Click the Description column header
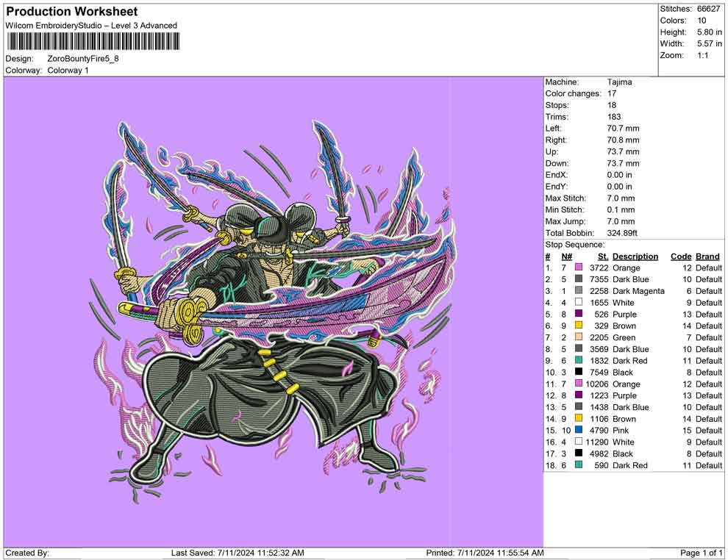The image size is (728, 560). (635, 256)
